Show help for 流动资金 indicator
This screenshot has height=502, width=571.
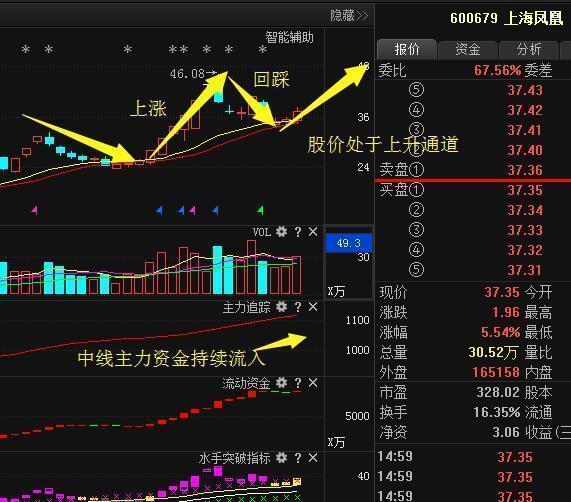coord(298,383)
